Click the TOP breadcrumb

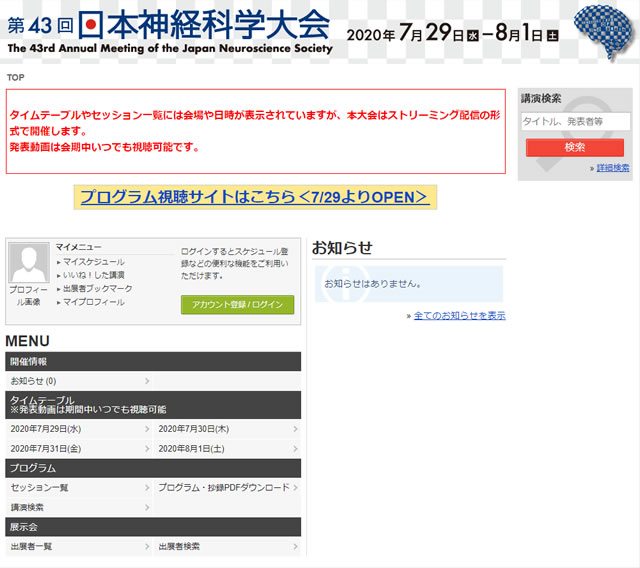16,78
